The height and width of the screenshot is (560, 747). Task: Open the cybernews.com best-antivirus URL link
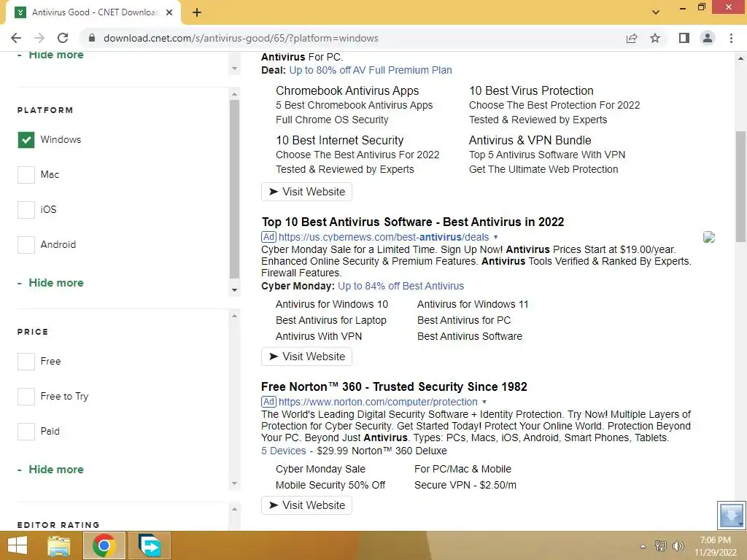384,237
